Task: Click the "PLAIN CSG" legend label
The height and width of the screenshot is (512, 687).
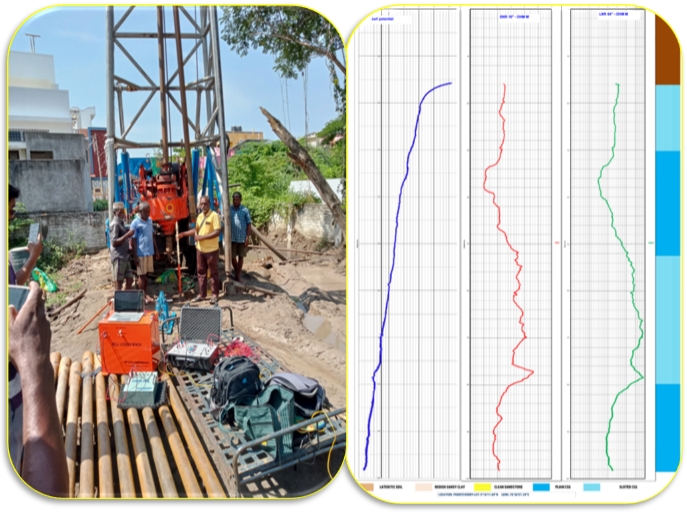Action: [x=563, y=487]
